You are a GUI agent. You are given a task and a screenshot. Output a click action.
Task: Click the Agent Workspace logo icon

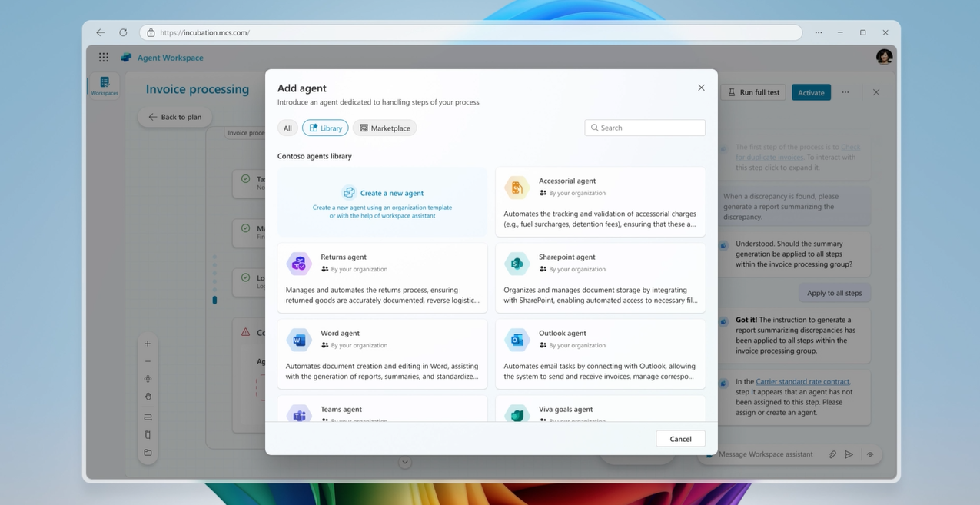[126, 58]
